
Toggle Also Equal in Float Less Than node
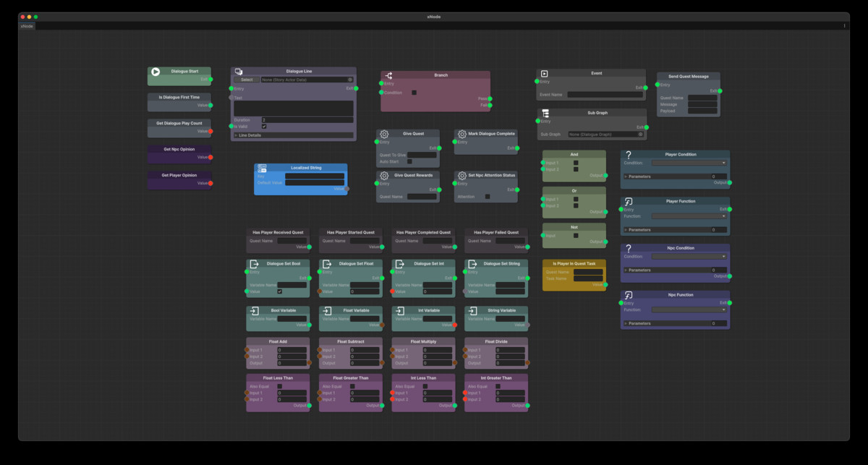click(279, 386)
